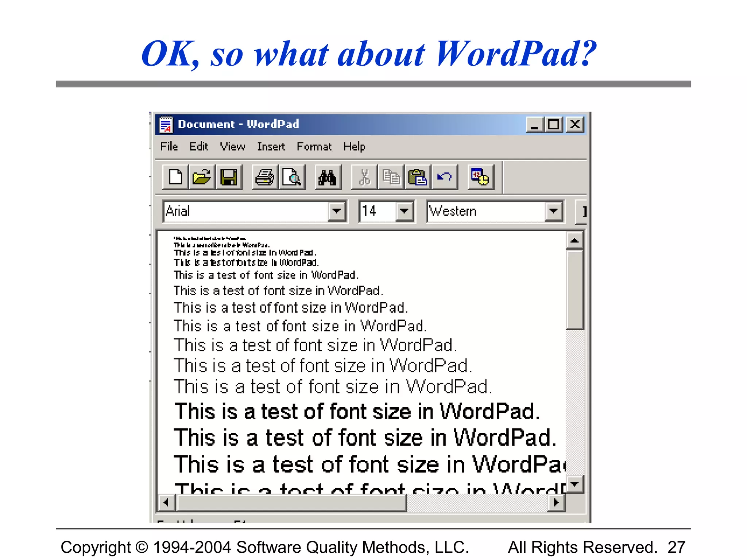Open the File menu
The width and height of the screenshot is (747, 560).
(x=169, y=147)
